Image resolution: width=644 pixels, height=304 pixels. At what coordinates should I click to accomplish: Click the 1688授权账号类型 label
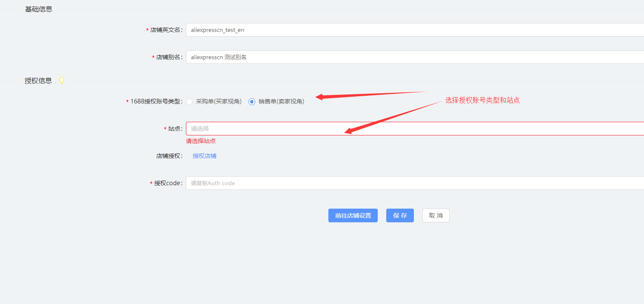(156, 101)
